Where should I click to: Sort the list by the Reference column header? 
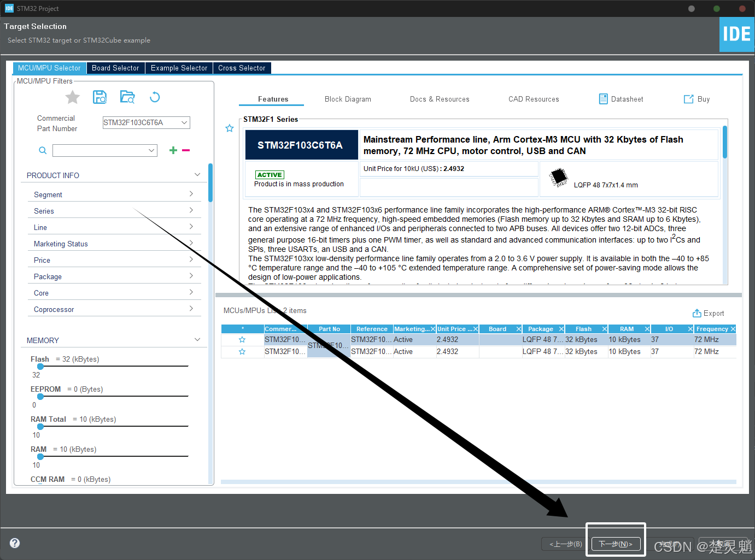(x=372, y=329)
